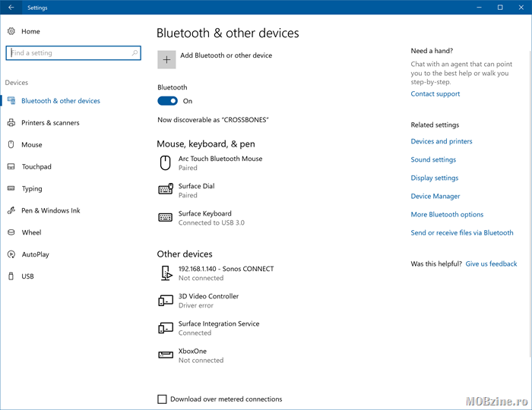Image resolution: width=532 pixels, height=410 pixels.
Task: Open the Contact support link
Action: pyautogui.click(x=435, y=94)
